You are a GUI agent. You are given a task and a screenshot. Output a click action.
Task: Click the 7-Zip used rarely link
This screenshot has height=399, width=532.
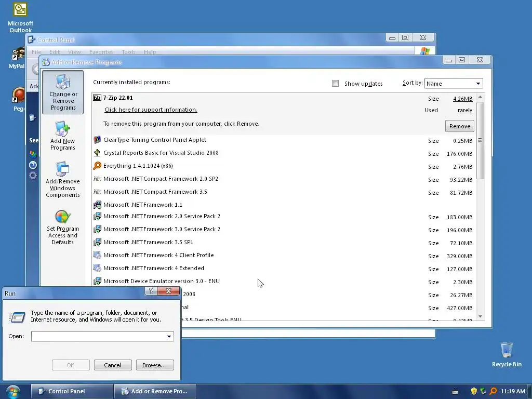coord(465,110)
